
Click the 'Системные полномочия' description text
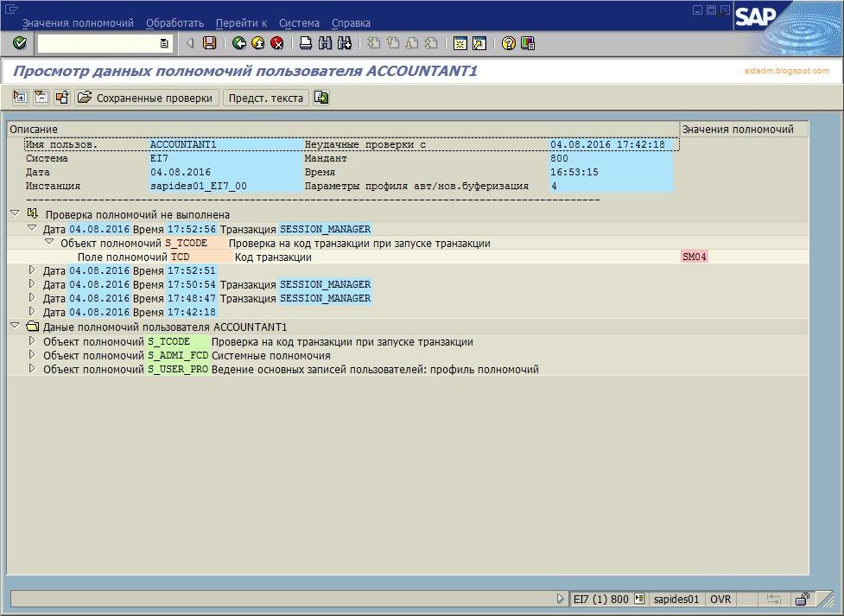point(271,355)
